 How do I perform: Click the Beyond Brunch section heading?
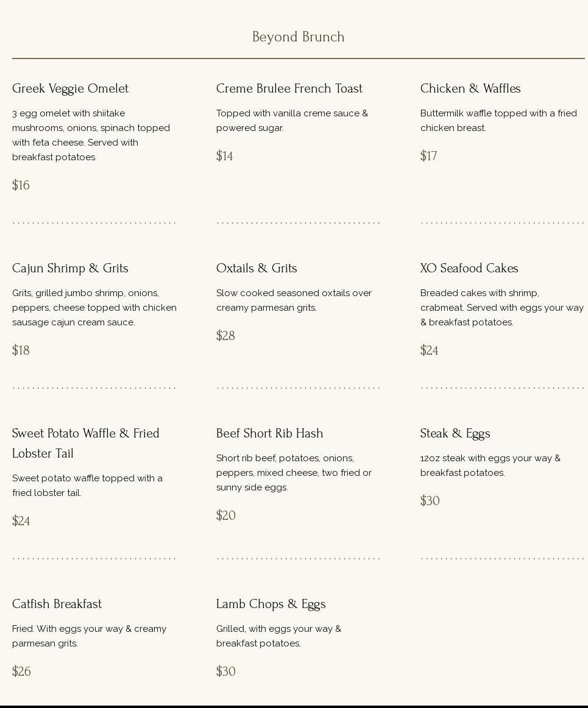click(x=298, y=37)
